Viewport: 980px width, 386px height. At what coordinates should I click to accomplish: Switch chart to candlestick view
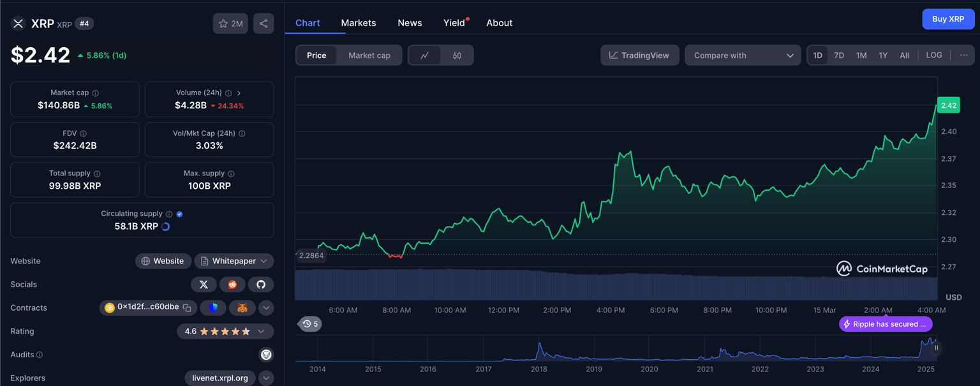point(457,55)
